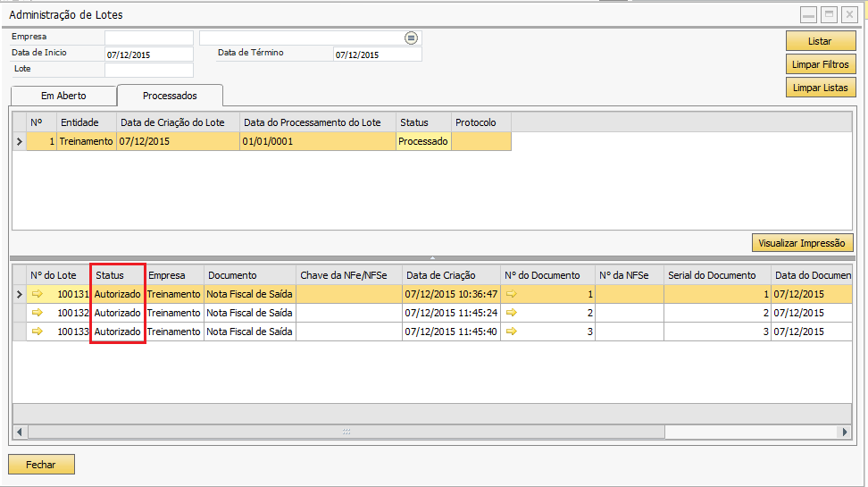
Task: Open the Empresa selection list icon
Action: click(411, 38)
